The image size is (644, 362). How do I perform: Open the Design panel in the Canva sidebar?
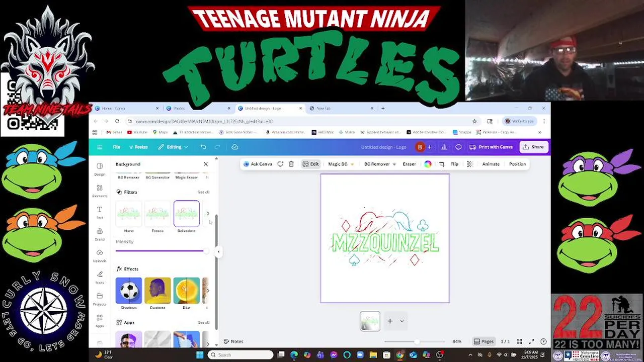(100, 169)
